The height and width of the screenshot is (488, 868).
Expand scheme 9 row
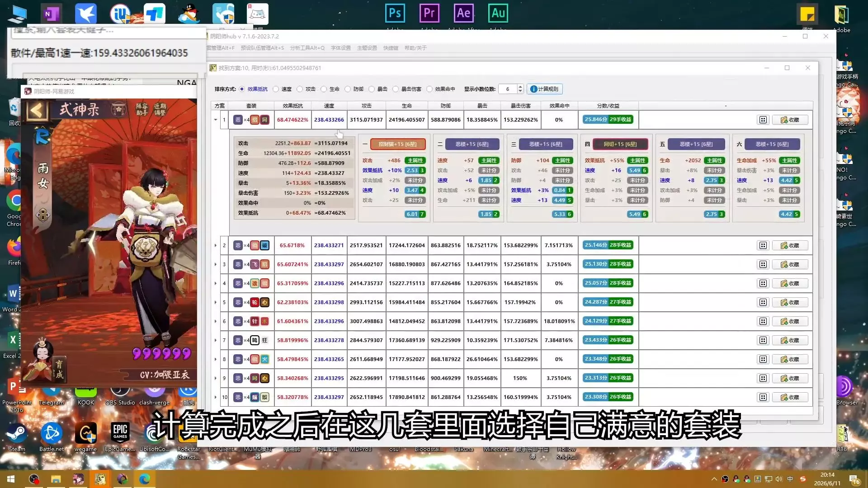(216, 378)
